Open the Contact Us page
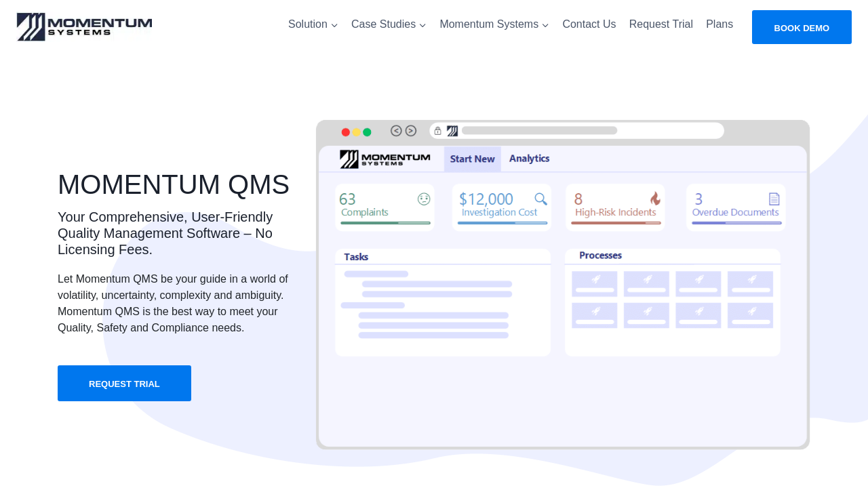Viewport: 868px width, 488px height. 589,24
